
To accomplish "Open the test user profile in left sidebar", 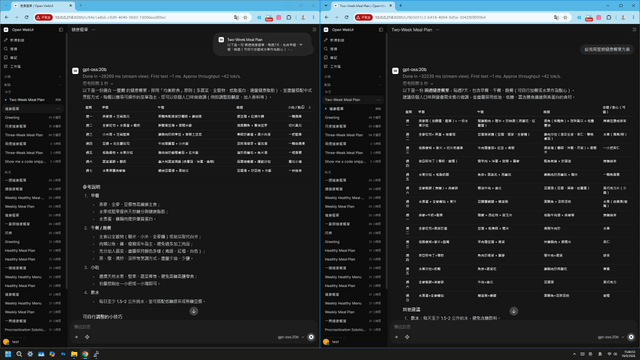I will [x=33, y=342].
